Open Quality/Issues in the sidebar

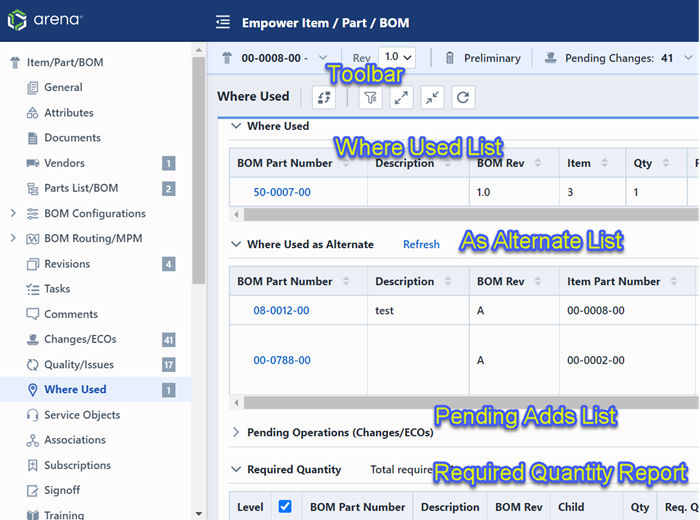[78, 365]
